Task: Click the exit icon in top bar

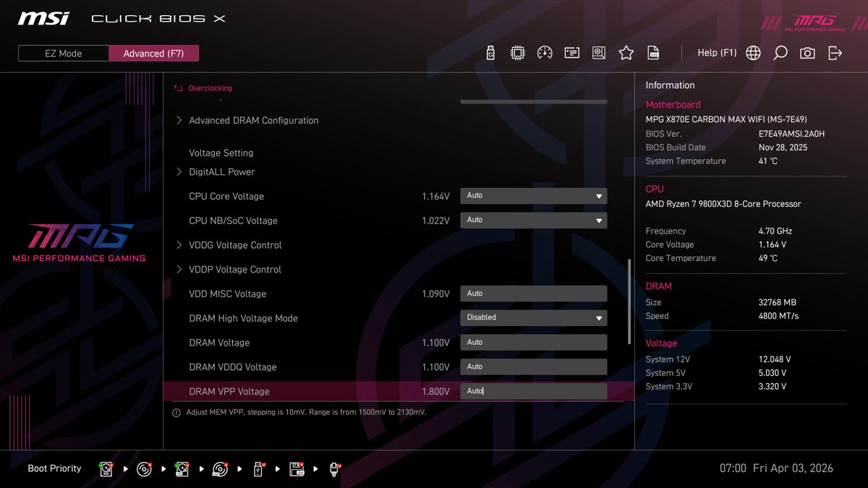Action: tap(835, 53)
